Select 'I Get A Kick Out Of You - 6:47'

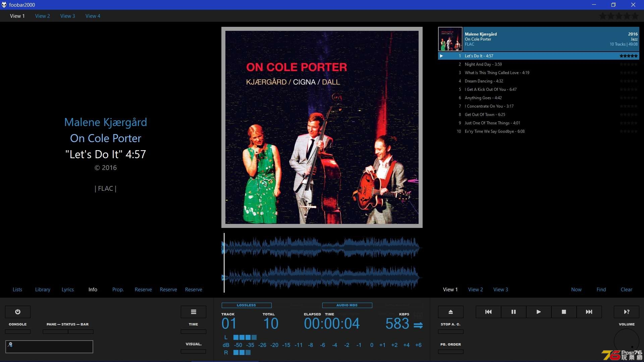tap(539, 89)
